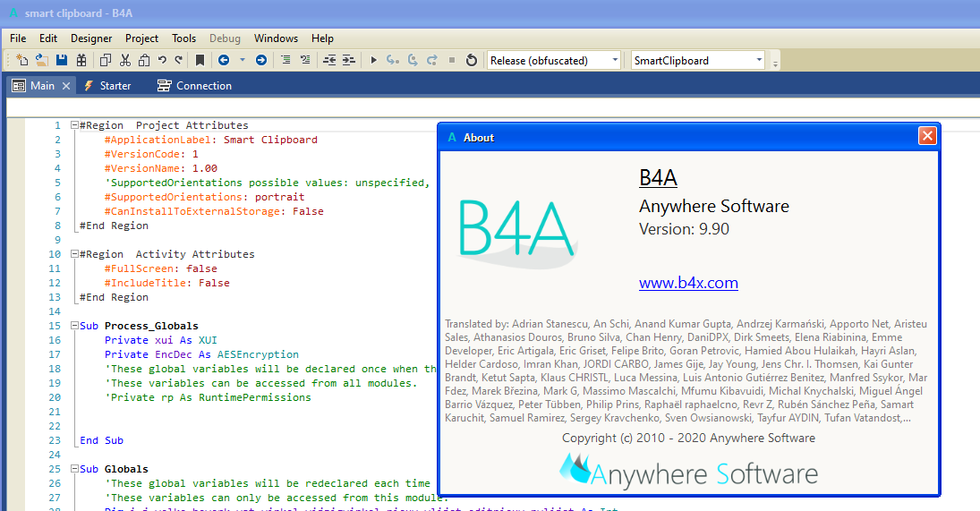This screenshot has height=511, width=980.
Task: Close the About dialog
Action: coord(927,135)
